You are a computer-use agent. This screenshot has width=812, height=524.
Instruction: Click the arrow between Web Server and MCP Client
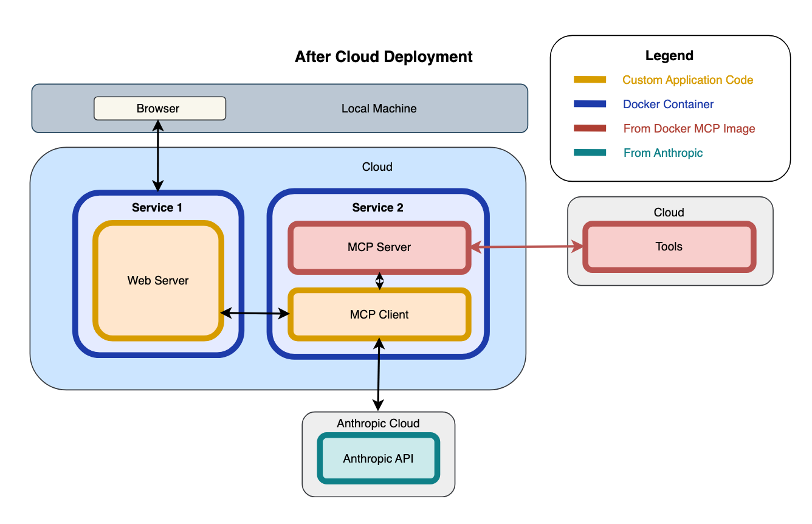tap(255, 314)
